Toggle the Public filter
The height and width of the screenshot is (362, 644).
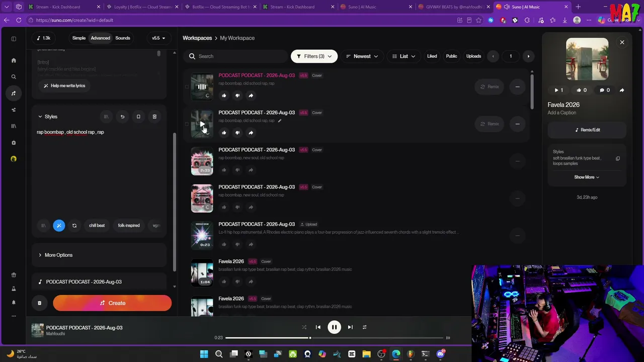451,56
